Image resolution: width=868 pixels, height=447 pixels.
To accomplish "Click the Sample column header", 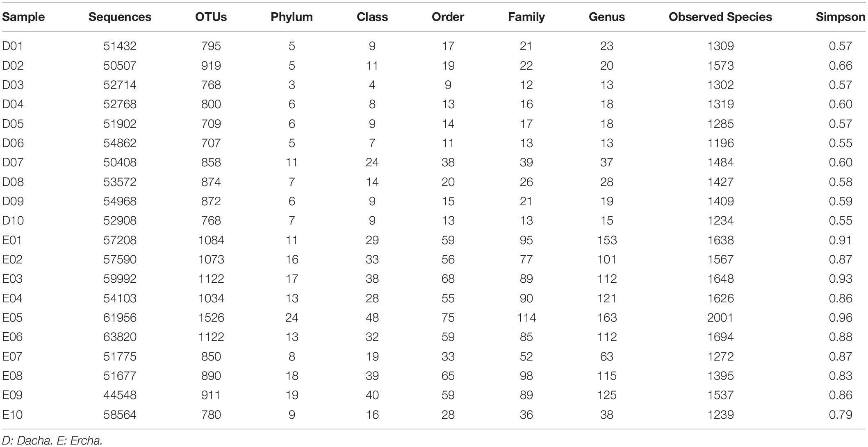I will pyautogui.click(x=23, y=17).
